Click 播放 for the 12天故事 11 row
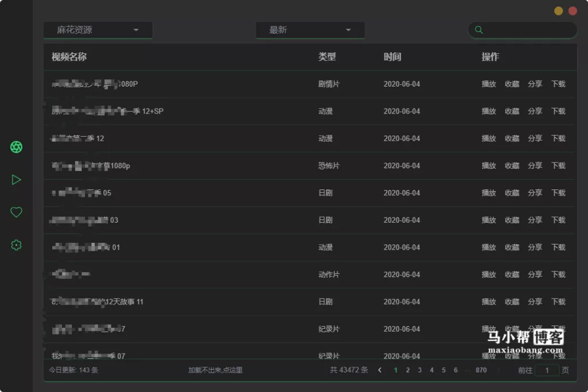This screenshot has height=392, width=588. pos(489,302)
